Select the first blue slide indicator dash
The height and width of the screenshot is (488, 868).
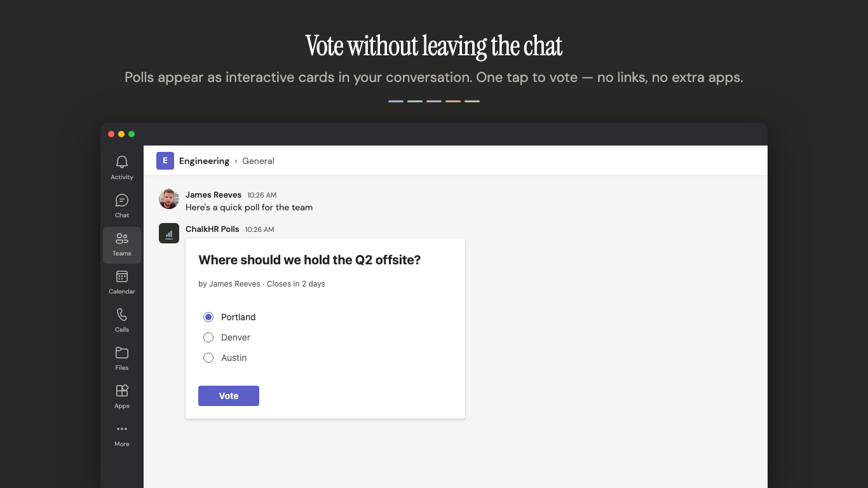pos(396,101)
